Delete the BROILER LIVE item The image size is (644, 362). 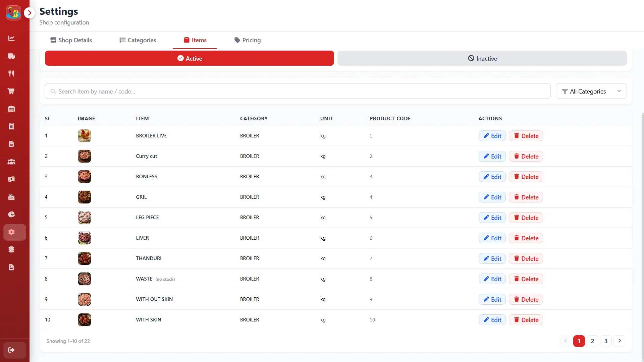coord(526,136)
